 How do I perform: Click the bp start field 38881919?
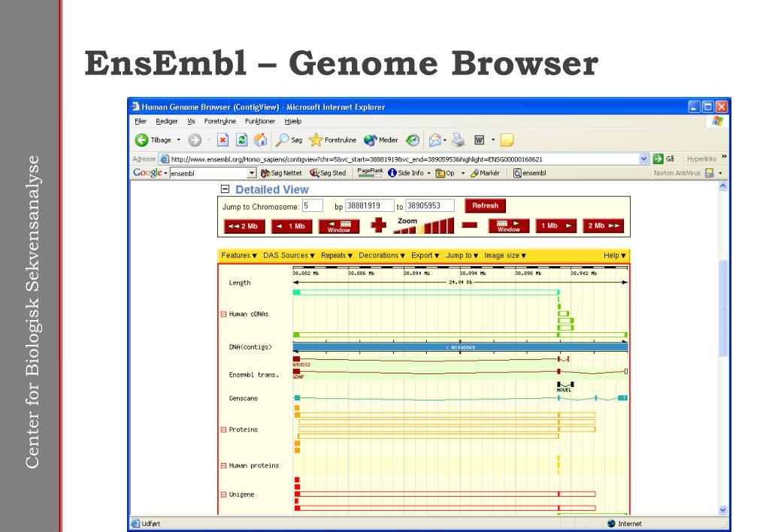click(x=369, y=205)
